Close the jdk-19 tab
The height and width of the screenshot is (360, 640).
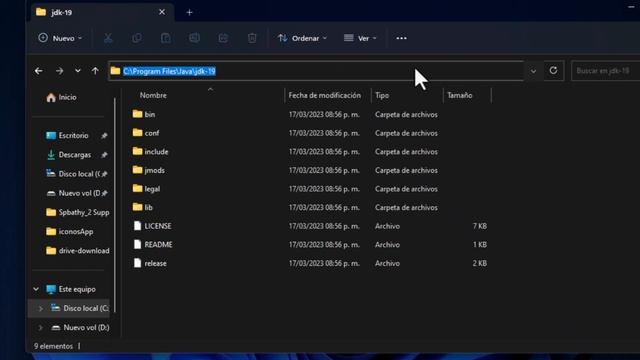point(162,12)
